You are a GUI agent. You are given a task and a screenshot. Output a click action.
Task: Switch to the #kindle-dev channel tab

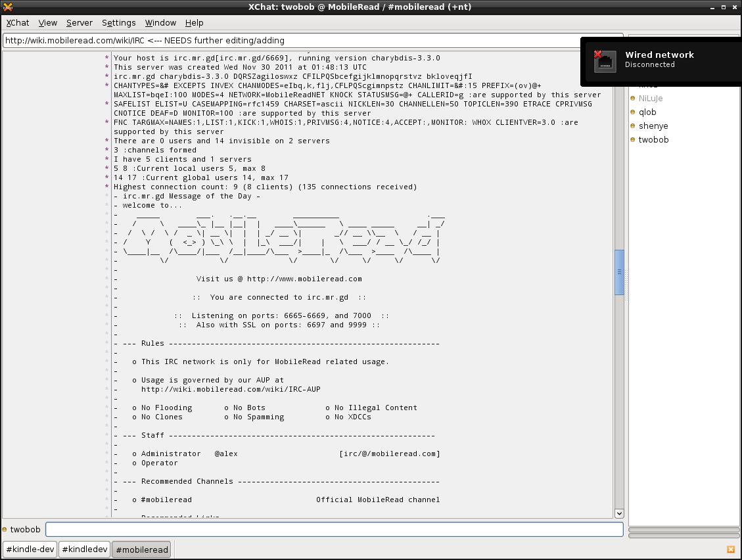pyautogui.click(x=30, y=549)
